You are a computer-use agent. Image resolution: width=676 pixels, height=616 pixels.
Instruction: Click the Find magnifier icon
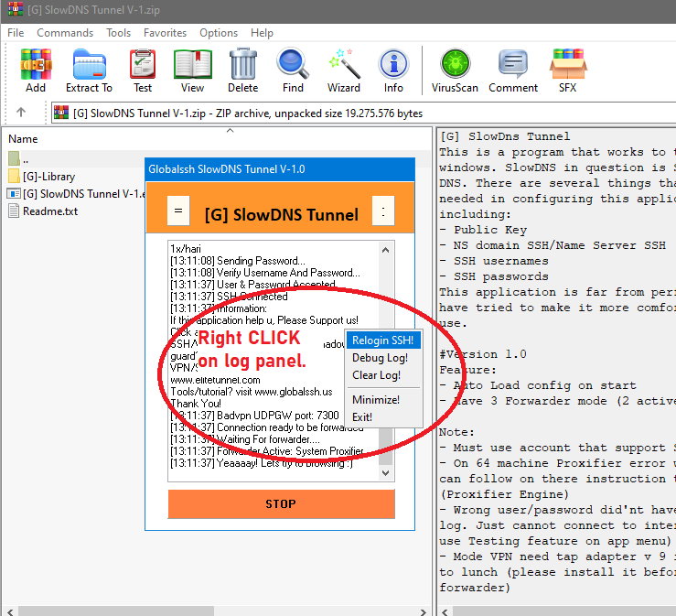pos(293,64)
